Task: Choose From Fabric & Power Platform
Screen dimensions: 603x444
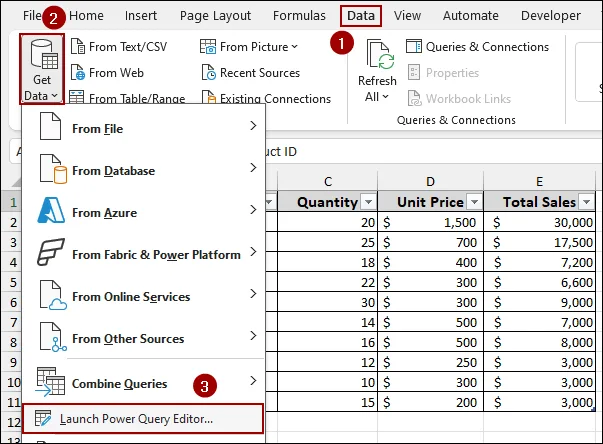Action: 143,253
